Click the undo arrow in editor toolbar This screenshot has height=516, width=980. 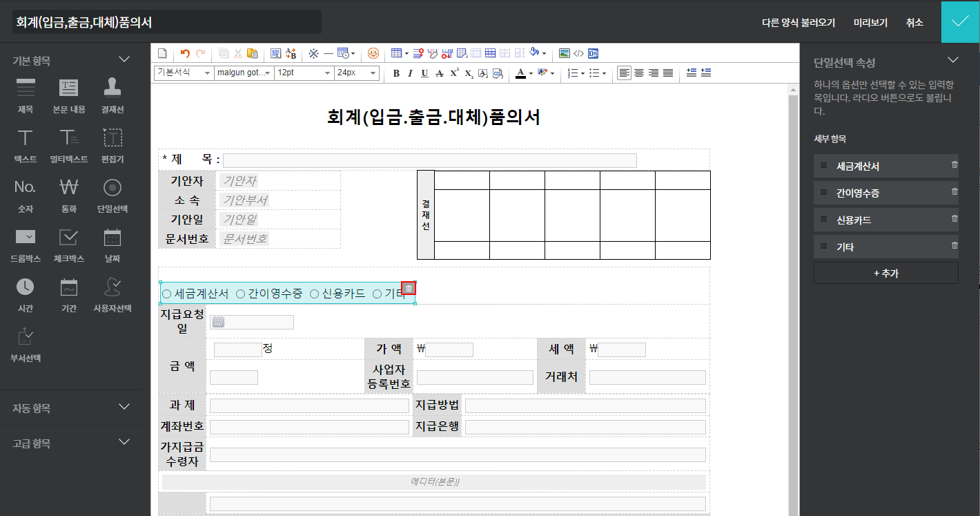[x=184, y=53]
